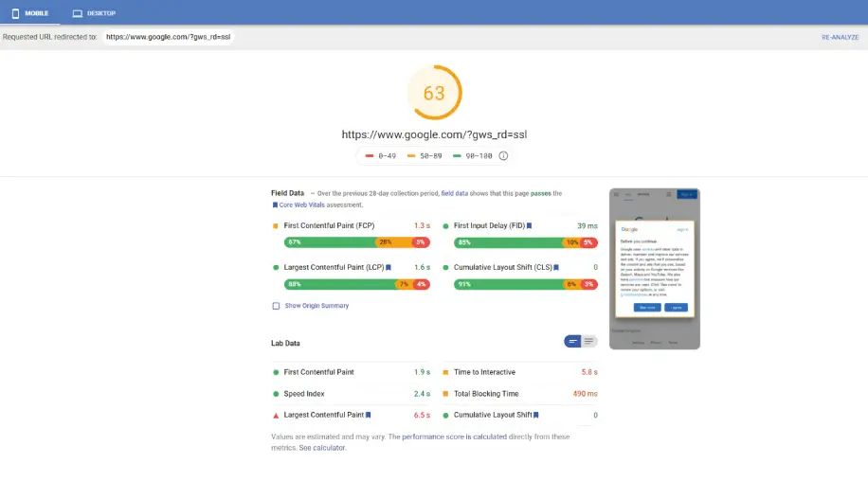
Task: Click FID distribution progress bar
Action: (526, 242)
